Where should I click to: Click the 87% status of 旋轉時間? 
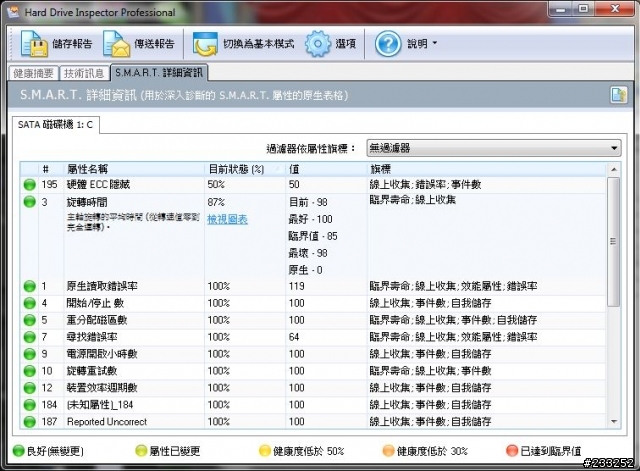216,202
